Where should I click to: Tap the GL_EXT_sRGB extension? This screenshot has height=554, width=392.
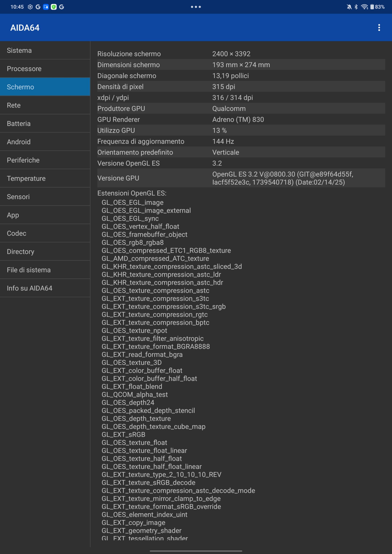pyautogui.click(x=123, y=435)
